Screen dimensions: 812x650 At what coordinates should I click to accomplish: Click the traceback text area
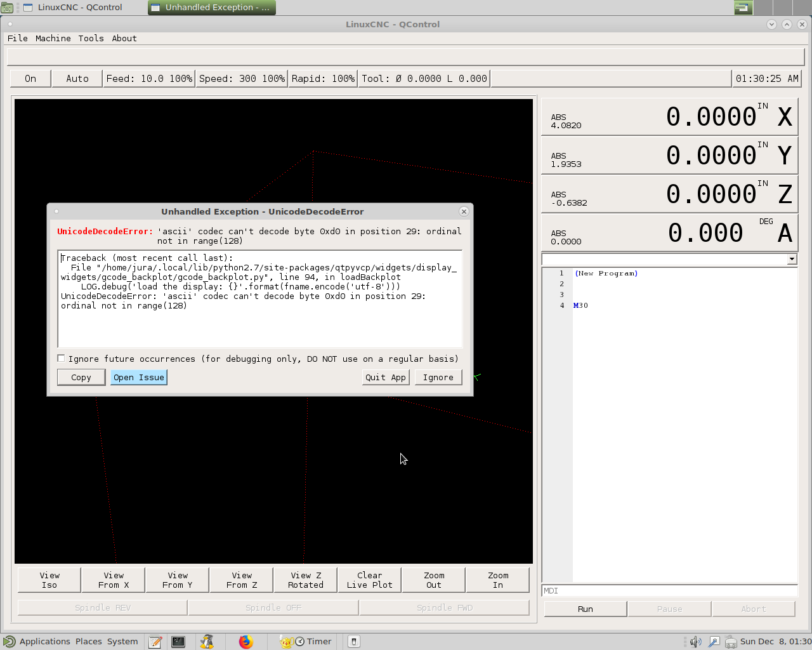(x=260, y=299)
